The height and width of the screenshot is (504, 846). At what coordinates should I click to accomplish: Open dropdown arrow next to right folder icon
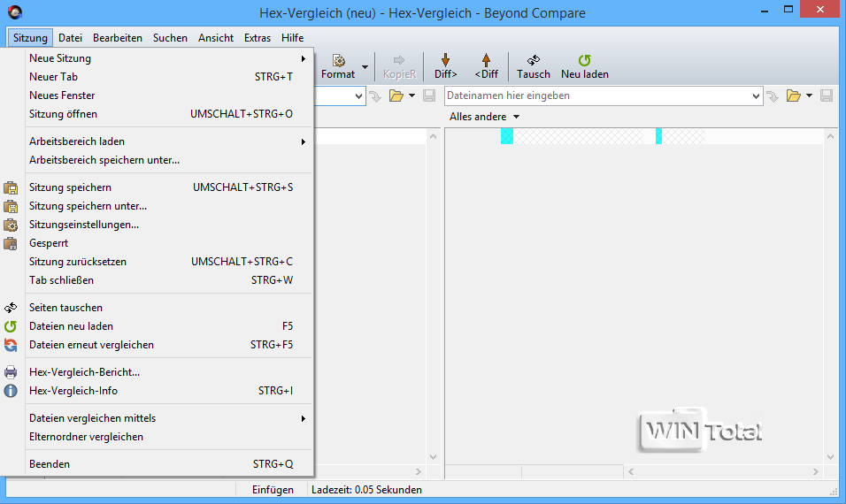(x=809, y=96)
